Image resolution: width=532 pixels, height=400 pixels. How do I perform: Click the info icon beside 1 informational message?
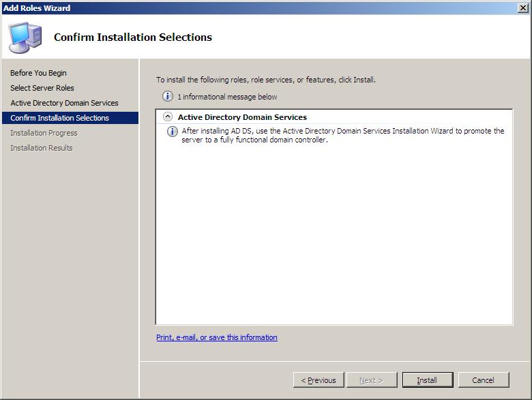168,96
